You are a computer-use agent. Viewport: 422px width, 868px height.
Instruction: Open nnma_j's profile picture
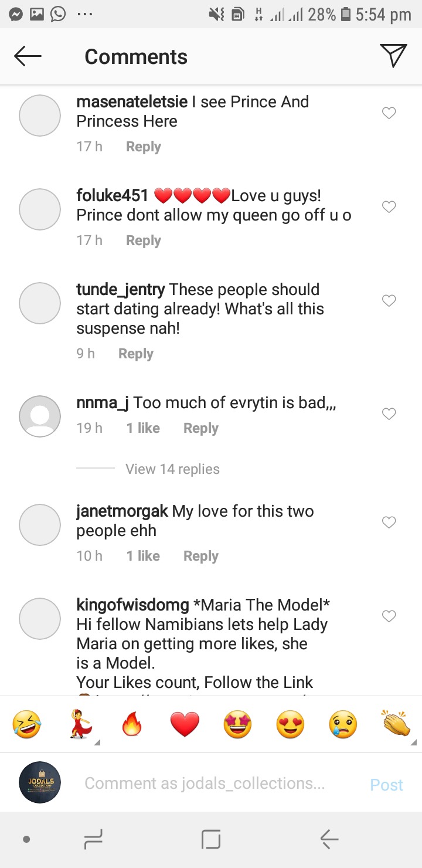(x=40, y=416)
